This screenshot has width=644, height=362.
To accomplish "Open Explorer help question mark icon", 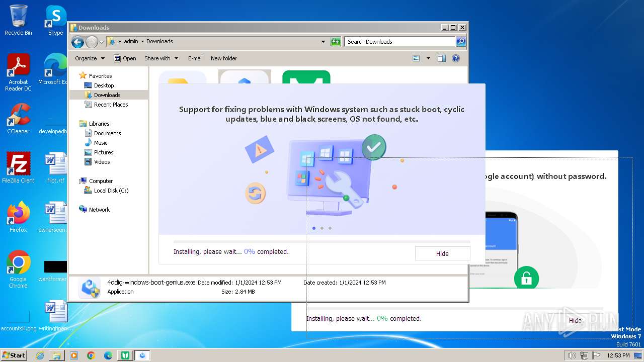I will coord(456,58).
